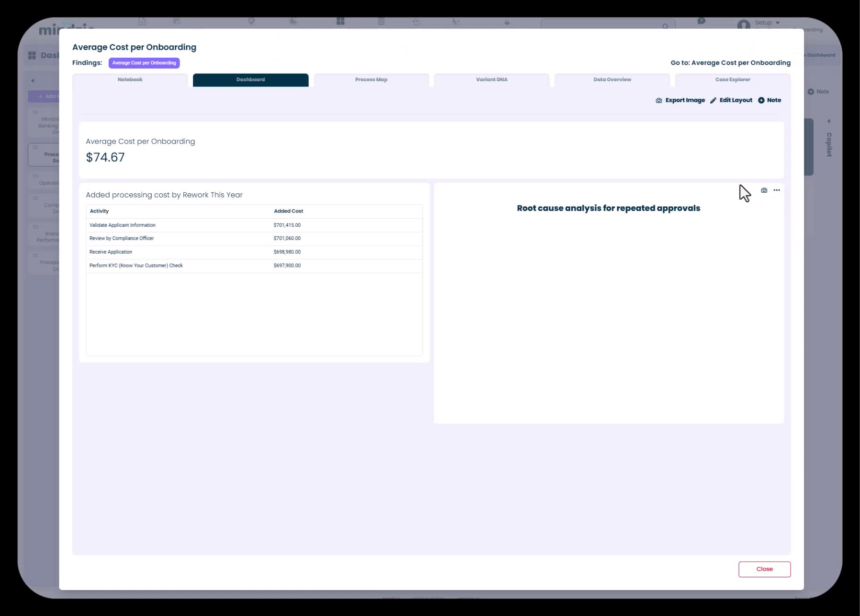Click the user avatar icon beside Setup

tap(743, 25)
